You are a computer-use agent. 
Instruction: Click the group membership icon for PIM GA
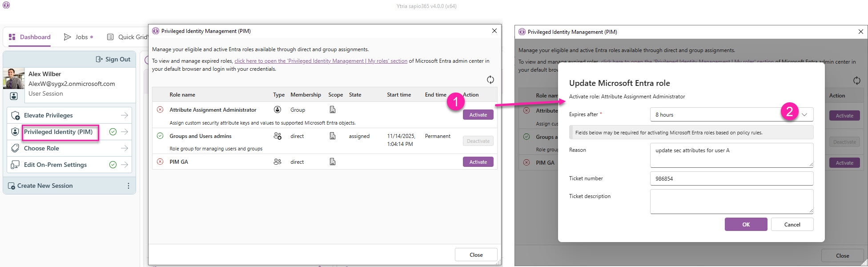tap(277, 162)
